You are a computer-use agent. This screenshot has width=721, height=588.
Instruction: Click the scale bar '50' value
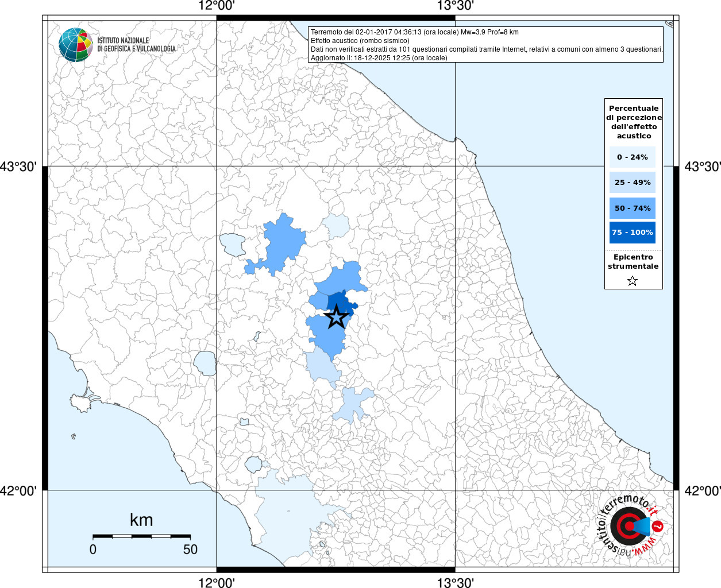pos(190,550)
